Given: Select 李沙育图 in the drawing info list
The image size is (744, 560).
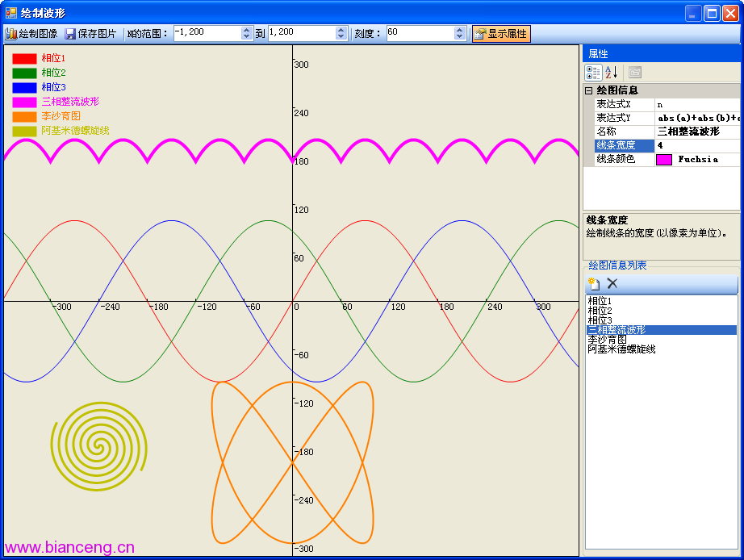Looking at the screenshot, I should [662, 340].
